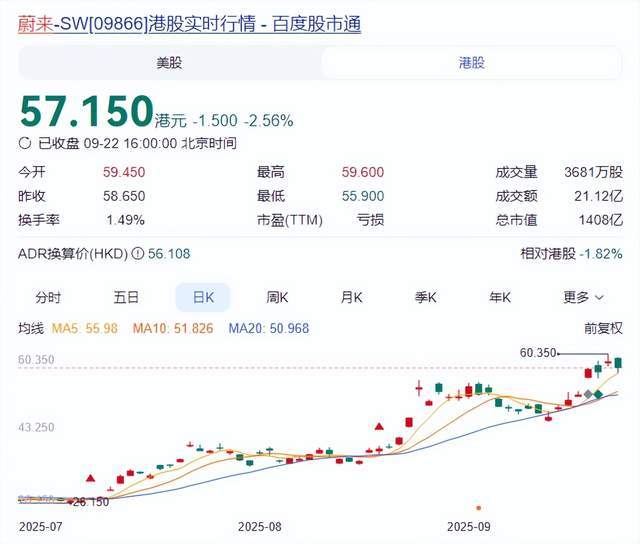Select the 月K chart period

pos(351,297)
